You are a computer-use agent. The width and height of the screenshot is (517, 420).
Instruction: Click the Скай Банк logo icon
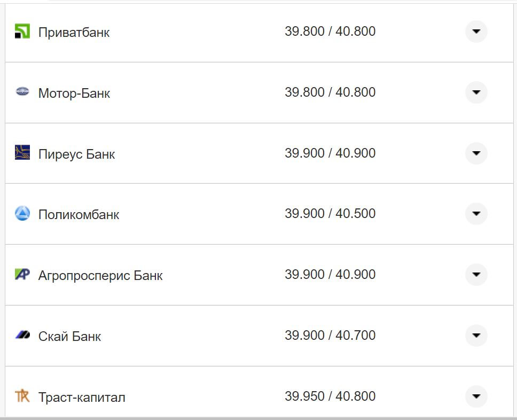pyautogui.click(x=22, y=336)
